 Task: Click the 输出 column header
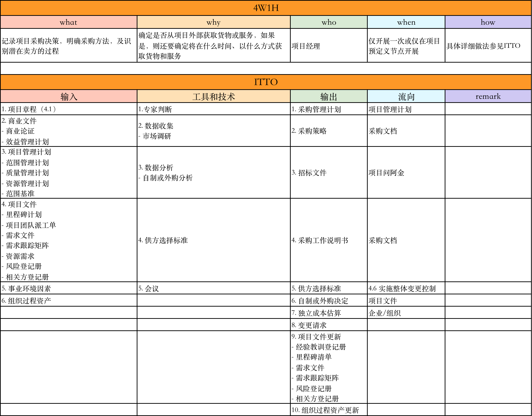click(329, 96)
